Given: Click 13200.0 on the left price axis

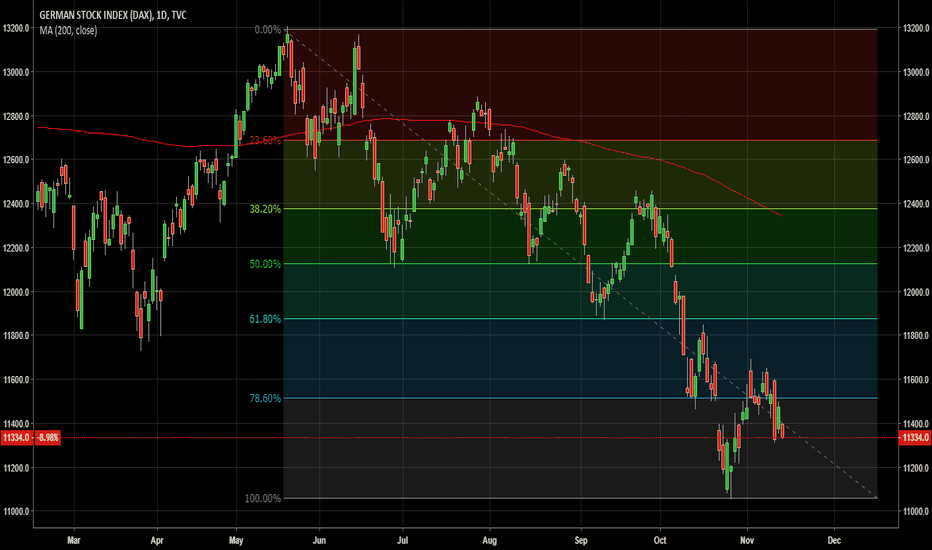Looking at the screenshot, I should pos(16,28).
